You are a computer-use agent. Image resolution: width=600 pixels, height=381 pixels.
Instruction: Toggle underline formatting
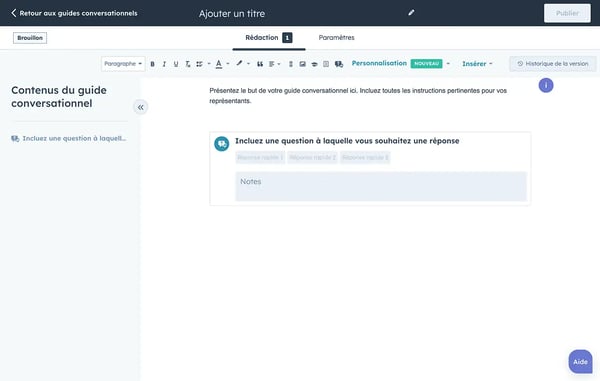point(176,64)
